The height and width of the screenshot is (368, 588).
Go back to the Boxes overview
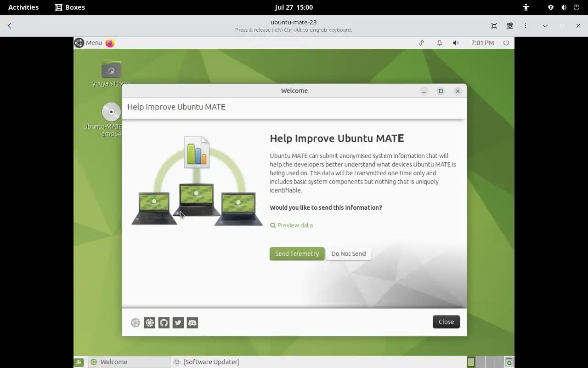(x=10, y=26)
